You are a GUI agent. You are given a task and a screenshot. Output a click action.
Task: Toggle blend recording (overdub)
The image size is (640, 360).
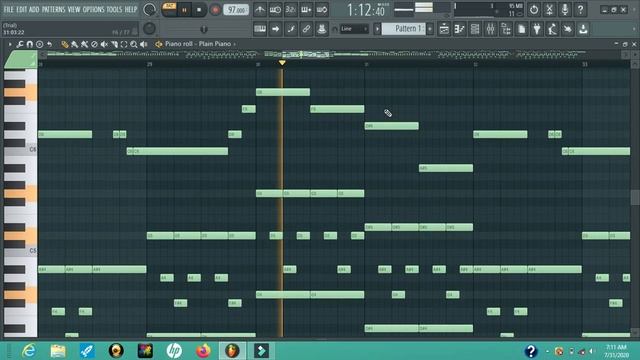306,10
